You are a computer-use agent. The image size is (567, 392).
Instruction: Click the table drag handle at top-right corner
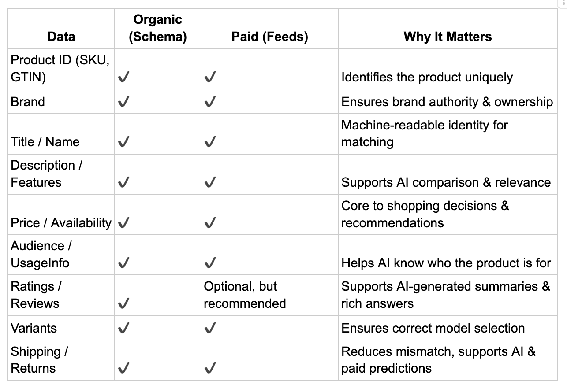563,2
